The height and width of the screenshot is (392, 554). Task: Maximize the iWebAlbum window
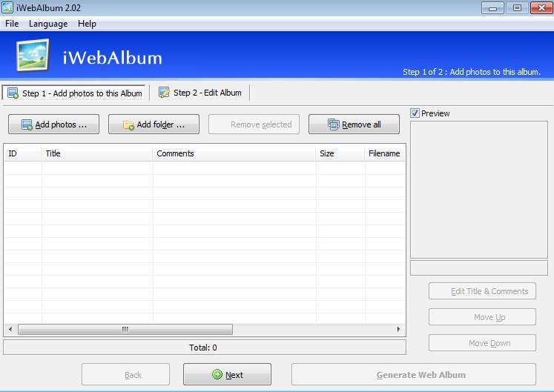point(517,7)
